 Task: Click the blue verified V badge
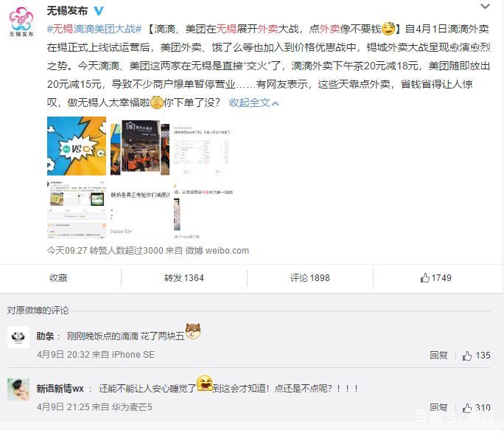point(99,11)
